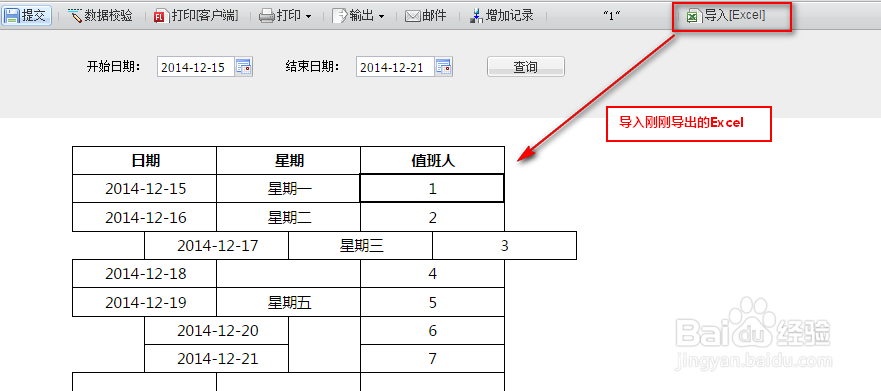Click the 输出 export document icon
Image resolution: width=881 pixels, height=391 pixels.
click(340, 16)
